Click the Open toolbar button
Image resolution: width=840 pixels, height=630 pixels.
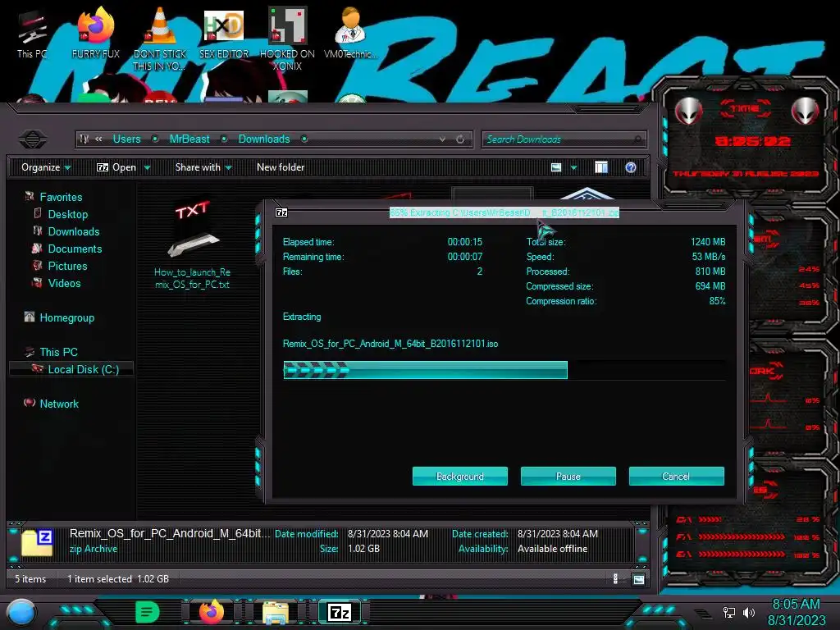coord(116,167)
